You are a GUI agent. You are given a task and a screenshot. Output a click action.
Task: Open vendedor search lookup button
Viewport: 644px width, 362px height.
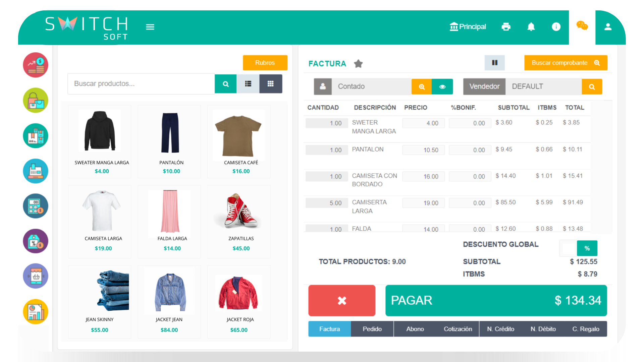point(592,87)
